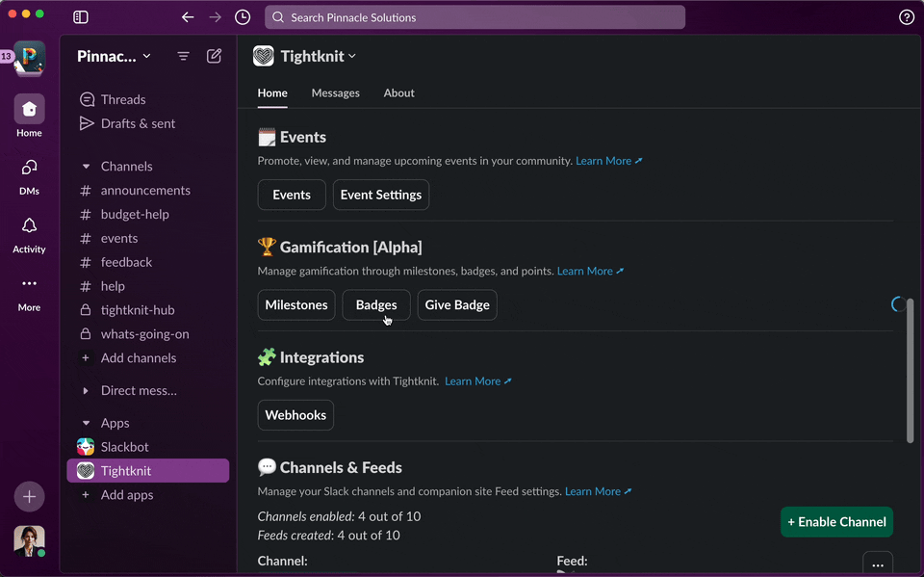This screenshot has height=577, width=924.
Task: Click the + Enable Channel button
Action: point(836,522)
